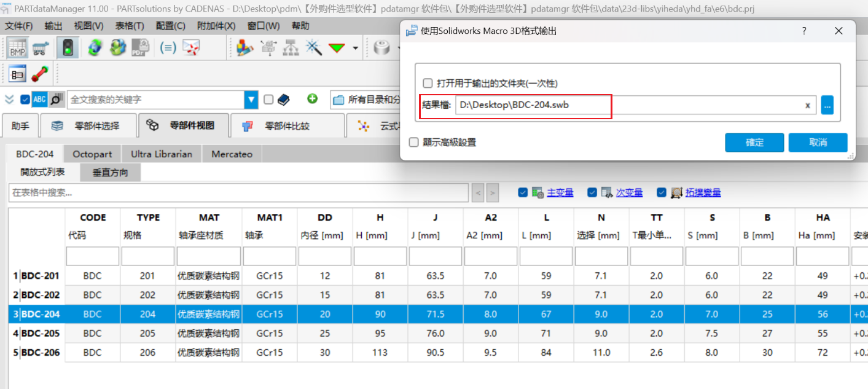The height and width of the screenshot is (389, 868).
Task: Open the 文件(F) menu
Action: coord(18,26)
